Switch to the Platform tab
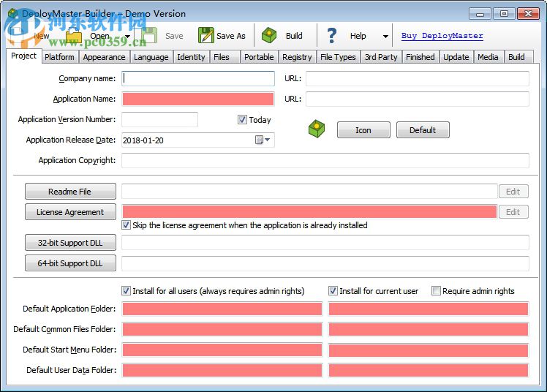 click(x=59, y=57)
